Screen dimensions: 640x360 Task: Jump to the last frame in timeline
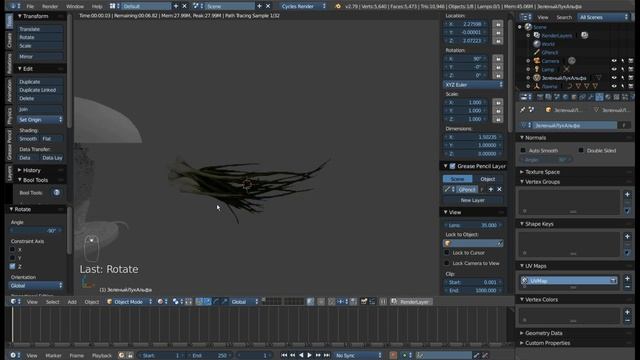[x=327, y=356]
